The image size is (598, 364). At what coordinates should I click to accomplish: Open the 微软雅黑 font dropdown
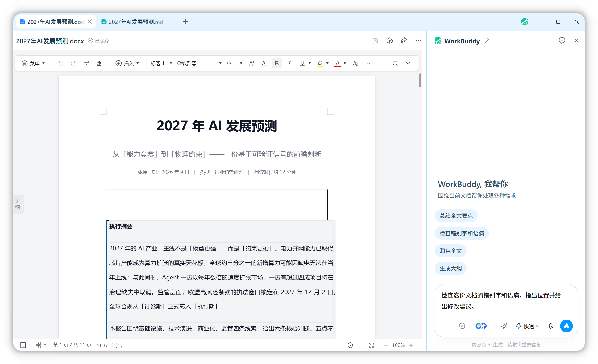click(x=199, y=63)
